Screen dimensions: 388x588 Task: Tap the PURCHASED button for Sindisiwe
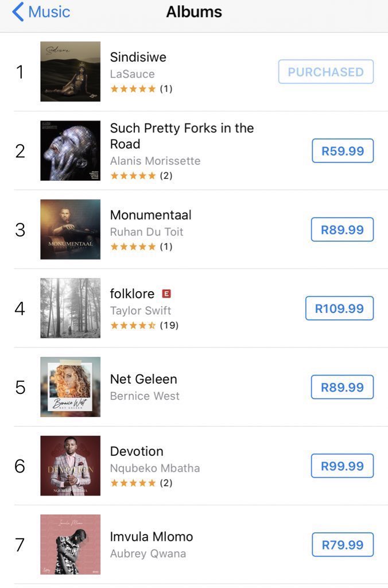326,71
